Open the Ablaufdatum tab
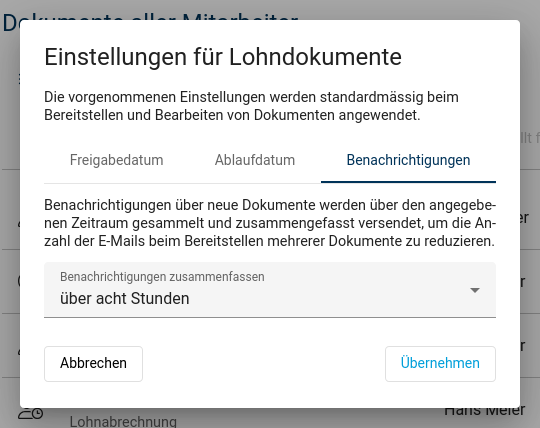The height and width of the screenshot is (428, 540). 255,160
